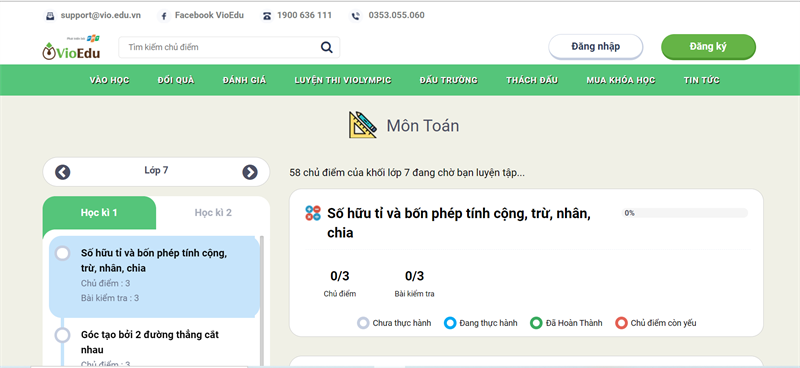Open the ĐẤU TRƯỜNG menu item
The width and height of the screenshot is (800, 368).
coord(448,80)
